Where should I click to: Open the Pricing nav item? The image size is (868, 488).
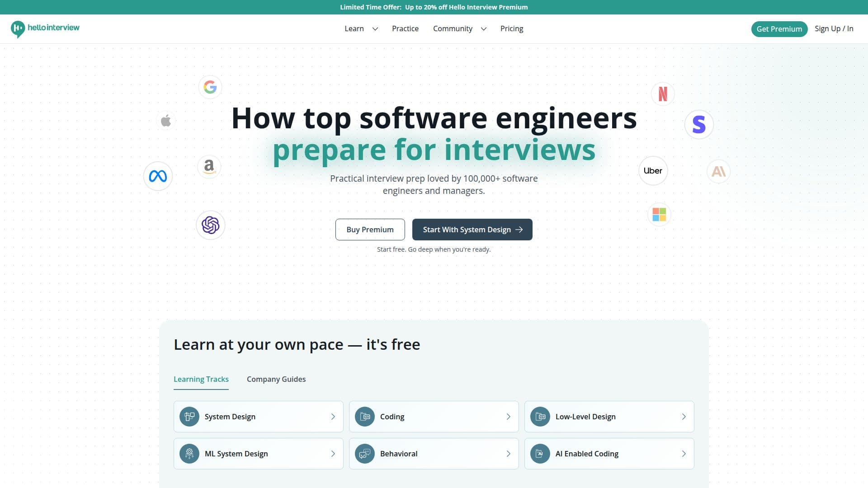[x=511, y=28]
